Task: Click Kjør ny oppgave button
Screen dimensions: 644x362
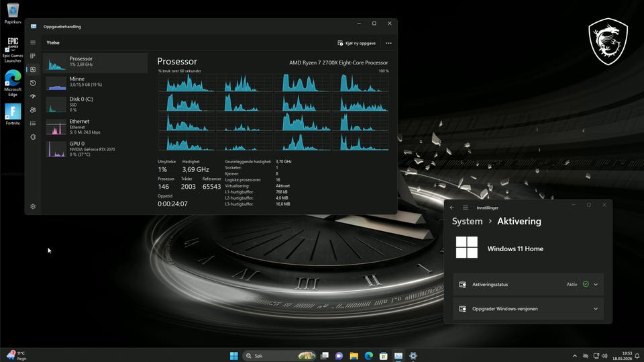Action: pyautogui.click(x=356, y=43)
